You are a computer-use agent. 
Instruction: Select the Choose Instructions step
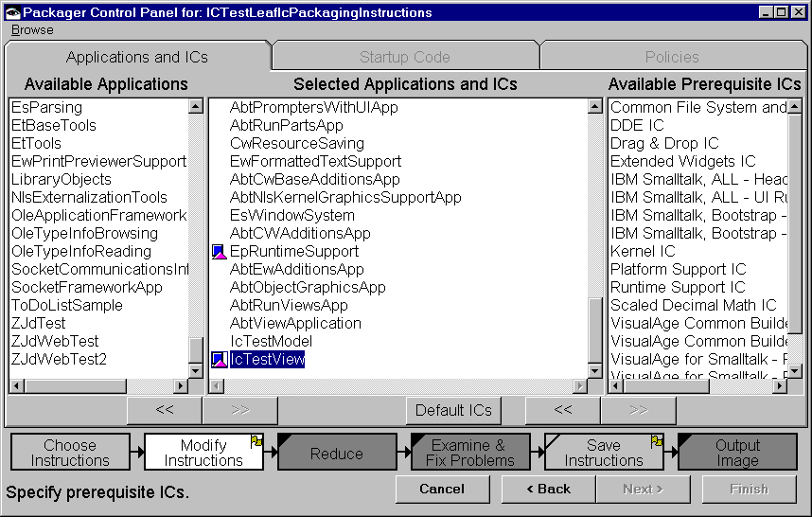pyautogui.click(x=70, y=453)
